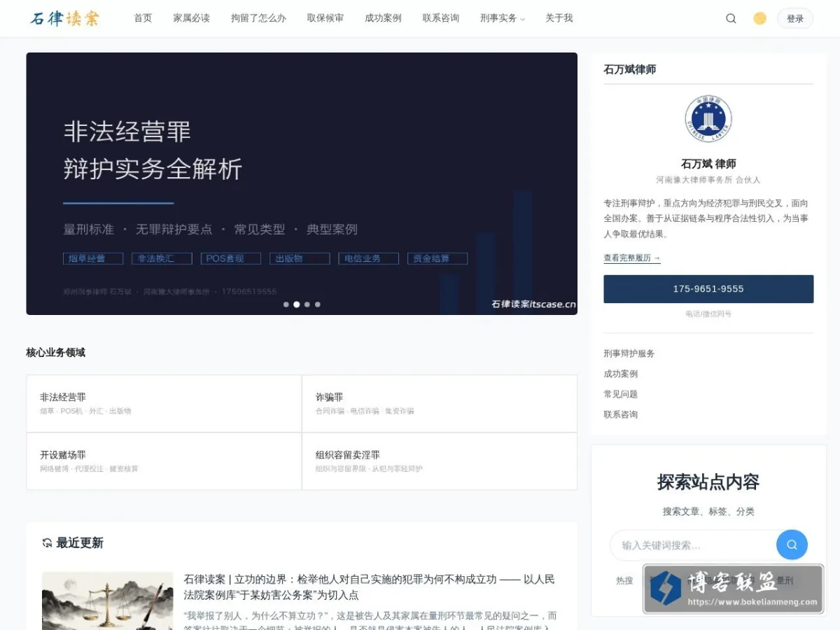
Task: Open the 非法经营罪 business card
Action: coord(164,403)
